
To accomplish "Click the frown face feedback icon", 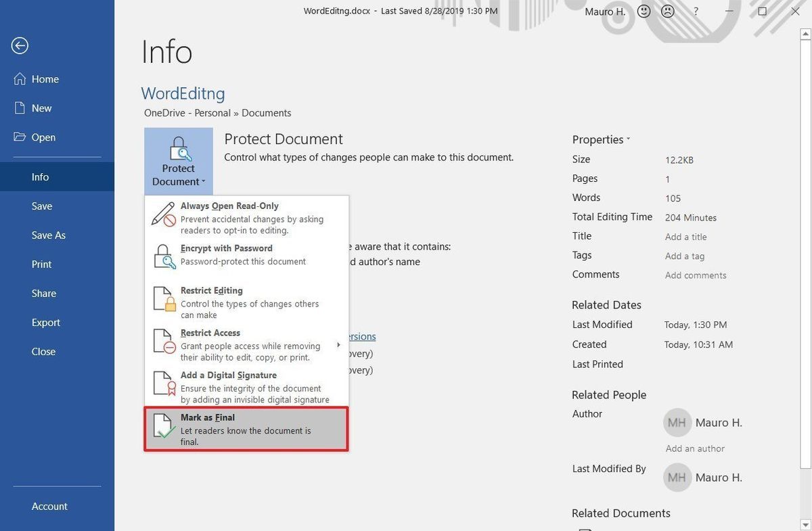I will pos(668,11).
